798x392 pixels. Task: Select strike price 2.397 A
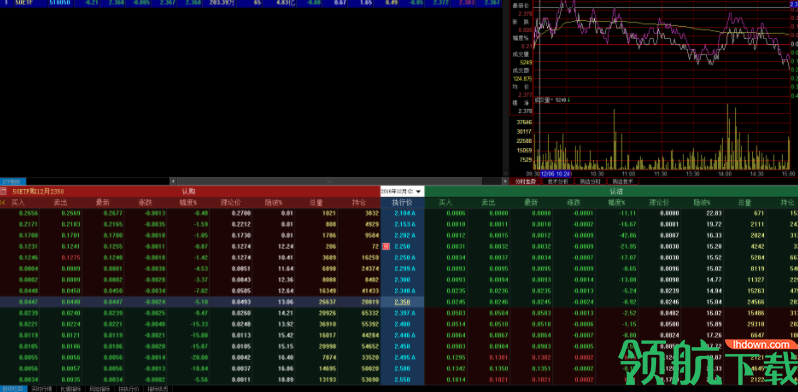click(x=405, y=313)
